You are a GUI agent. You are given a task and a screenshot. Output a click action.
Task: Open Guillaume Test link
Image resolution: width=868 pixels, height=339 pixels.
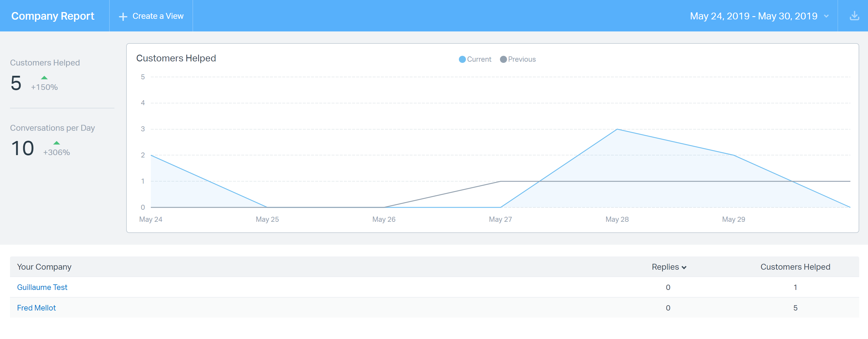[x=42, y=287]
